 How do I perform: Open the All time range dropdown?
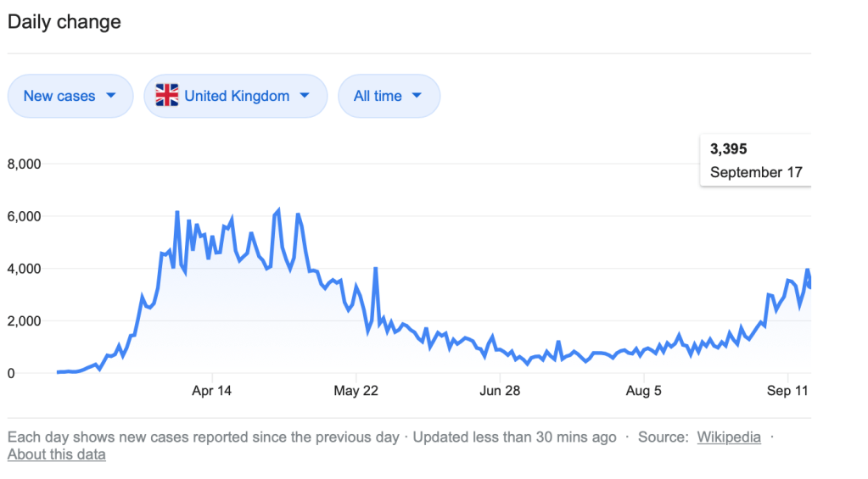click(x=389, y=96)
